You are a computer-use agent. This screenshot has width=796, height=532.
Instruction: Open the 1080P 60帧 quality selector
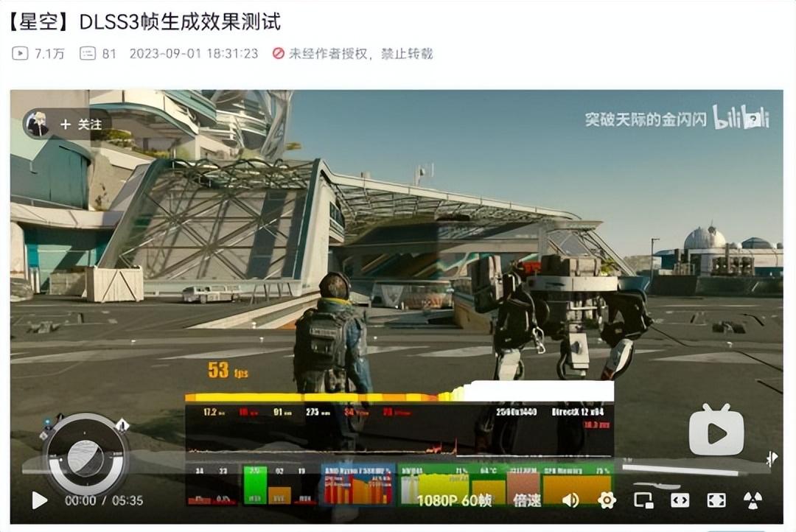[454, 500]
